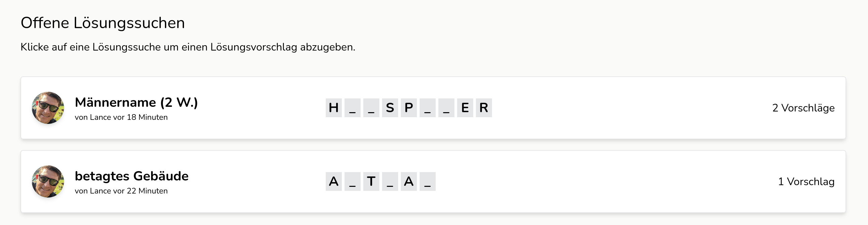
Task: Click the last blank tile in A_T_A_
Action: click(428, 181)
